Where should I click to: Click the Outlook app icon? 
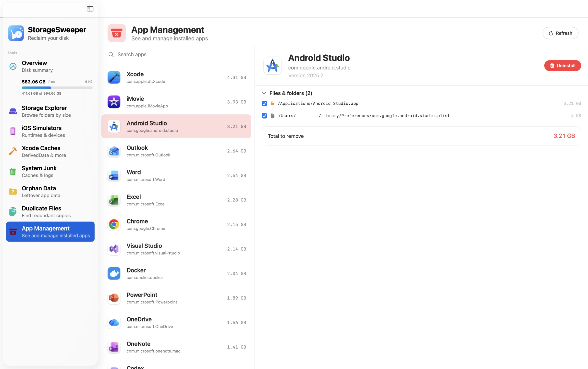pyautogui.click(x=114, y=151)
